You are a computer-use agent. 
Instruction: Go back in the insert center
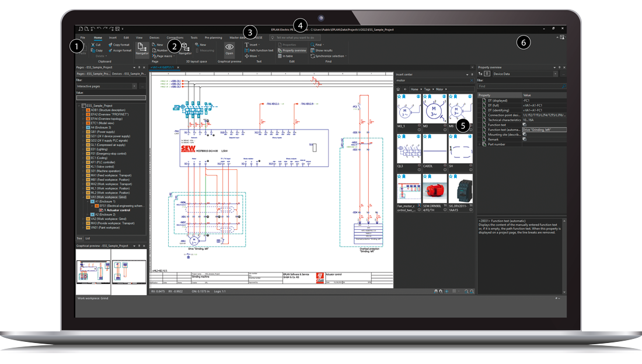406,89
